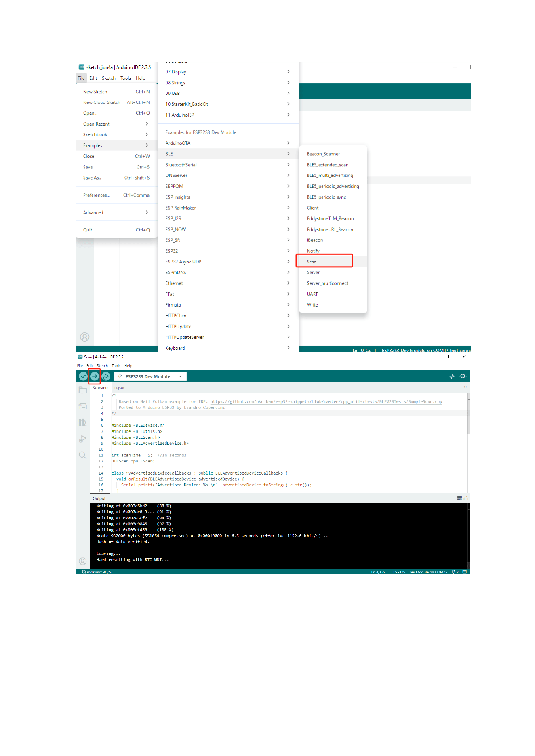Viewport: 535px width, 756px height.
Task: Expand the ESP_NOW examples submenu
Action: pyautogui.click(x=228, y=229)
